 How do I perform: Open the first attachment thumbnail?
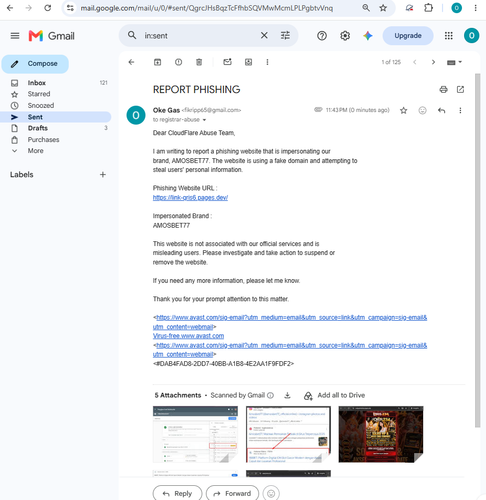(195, 434)
